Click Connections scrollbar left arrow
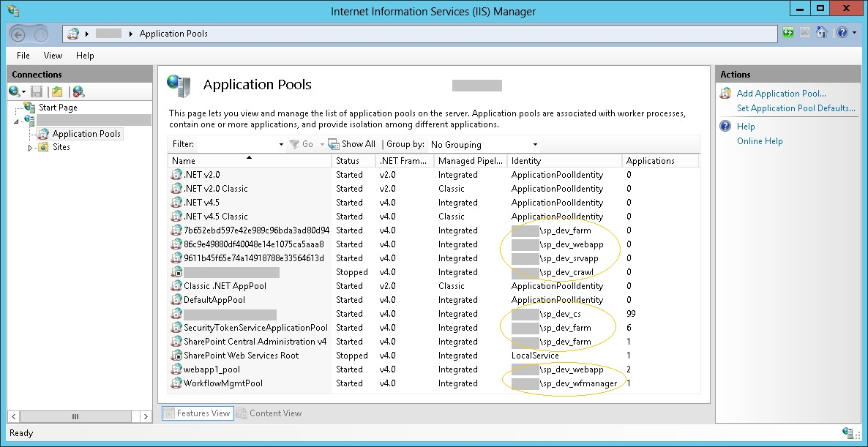The image size is (868, 447). 15,416
